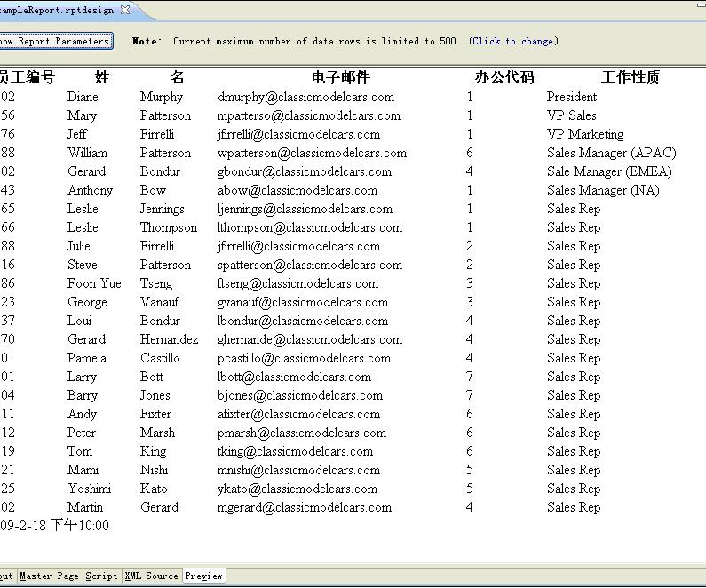Click last name Tseng
Viewport: 706px width, 588px height.
pyautogui.click(x=155, y=283)
